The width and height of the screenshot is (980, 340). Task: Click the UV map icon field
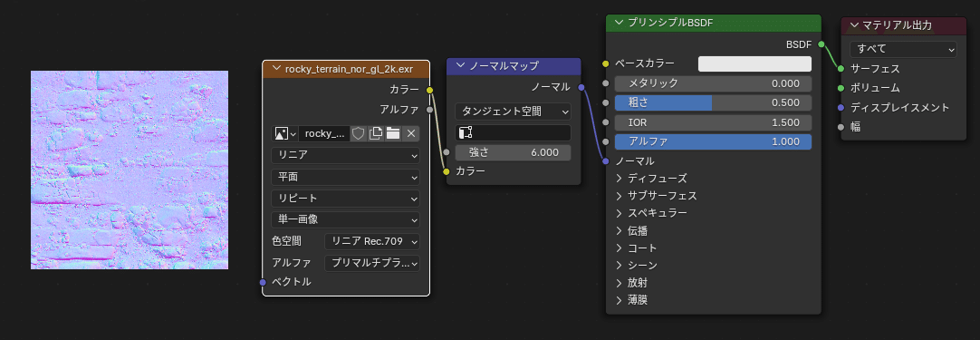click(x=513, y=132)
